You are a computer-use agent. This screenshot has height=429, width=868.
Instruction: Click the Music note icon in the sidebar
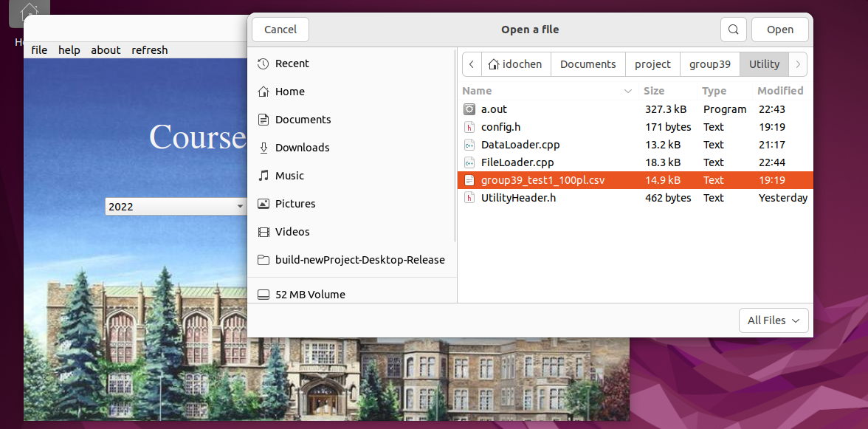(x=264, y=176)
